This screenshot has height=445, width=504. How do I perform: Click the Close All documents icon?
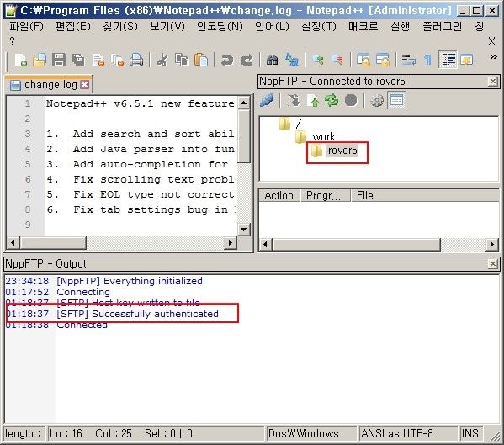117,60
